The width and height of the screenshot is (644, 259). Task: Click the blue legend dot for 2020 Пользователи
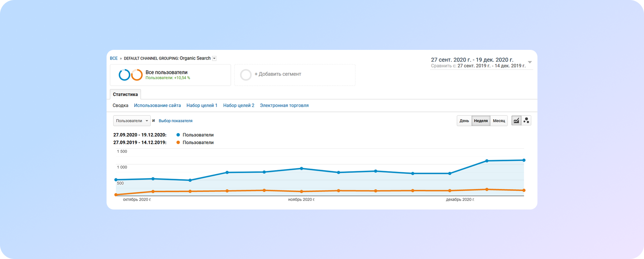click(178, 135)
